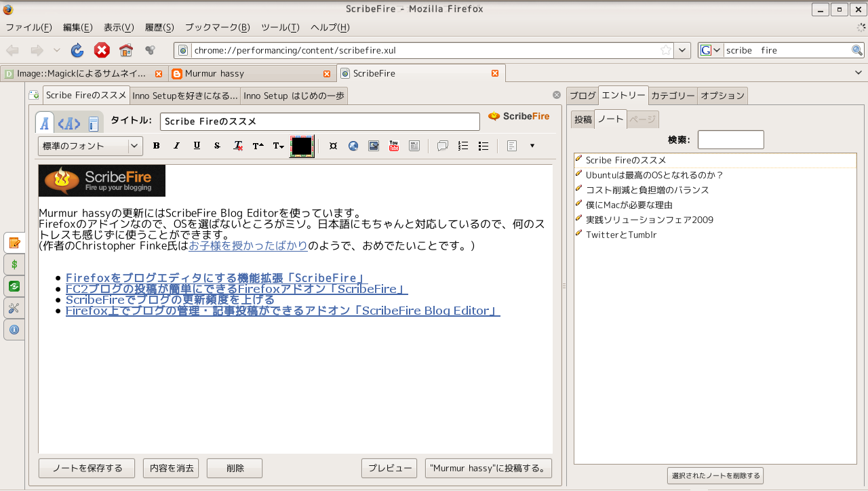Create a numbered list
The height and width of the screenshot is (491, 868).
tap(463, 146)
